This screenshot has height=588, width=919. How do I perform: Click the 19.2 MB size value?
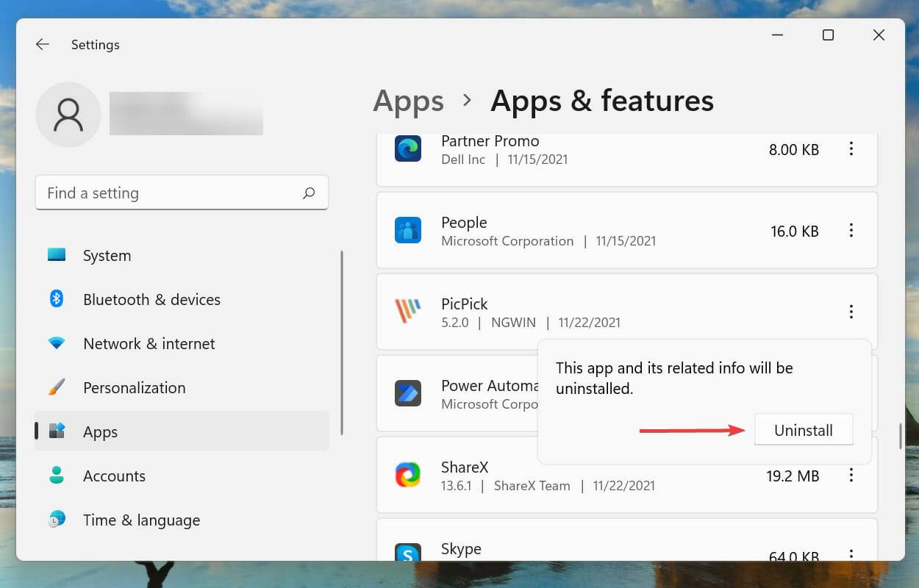point(793,476)
